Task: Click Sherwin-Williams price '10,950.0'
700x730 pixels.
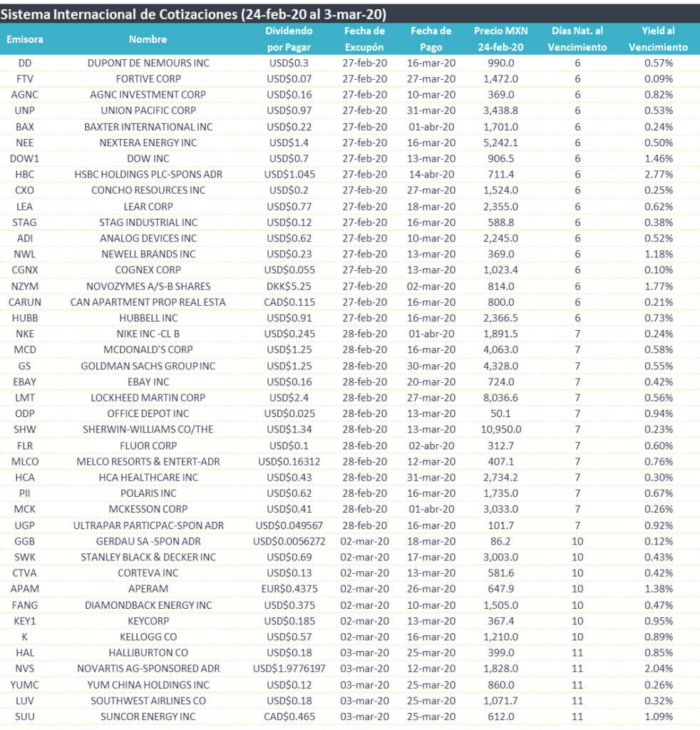Action: [501, 429]
